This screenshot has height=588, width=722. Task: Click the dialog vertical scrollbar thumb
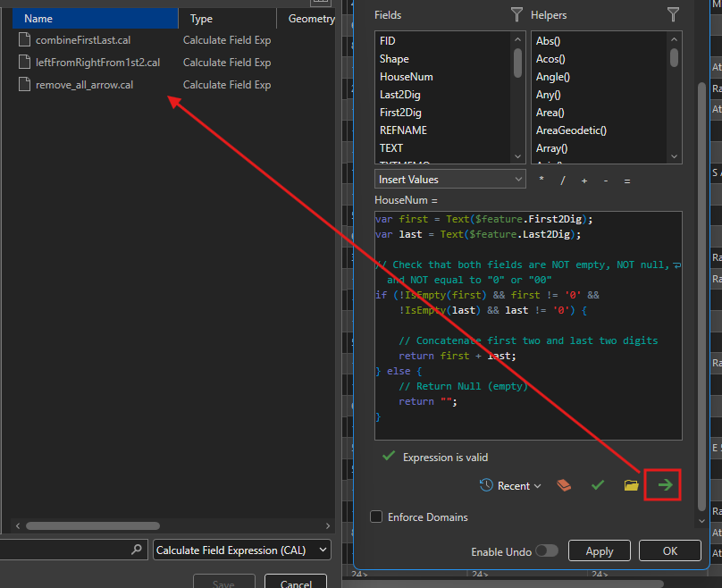701,297
